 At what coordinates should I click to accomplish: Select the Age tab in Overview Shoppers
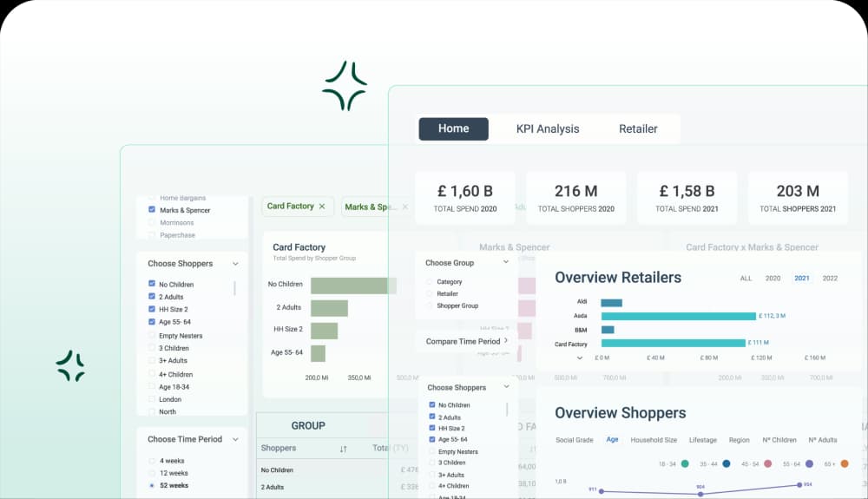(x=612, y=439)
